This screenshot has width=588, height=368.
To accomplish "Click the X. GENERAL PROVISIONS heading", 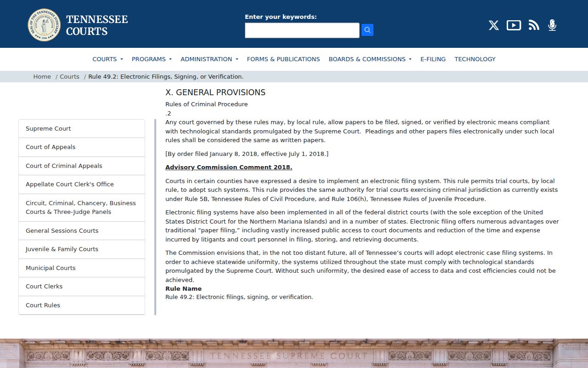I will click(215, 92).
